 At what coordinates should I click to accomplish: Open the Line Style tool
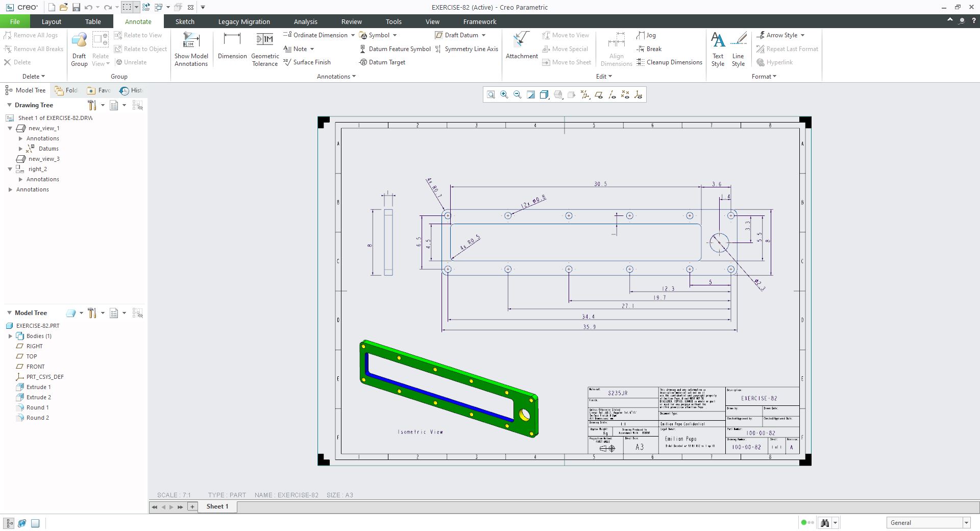pos(738,49)
